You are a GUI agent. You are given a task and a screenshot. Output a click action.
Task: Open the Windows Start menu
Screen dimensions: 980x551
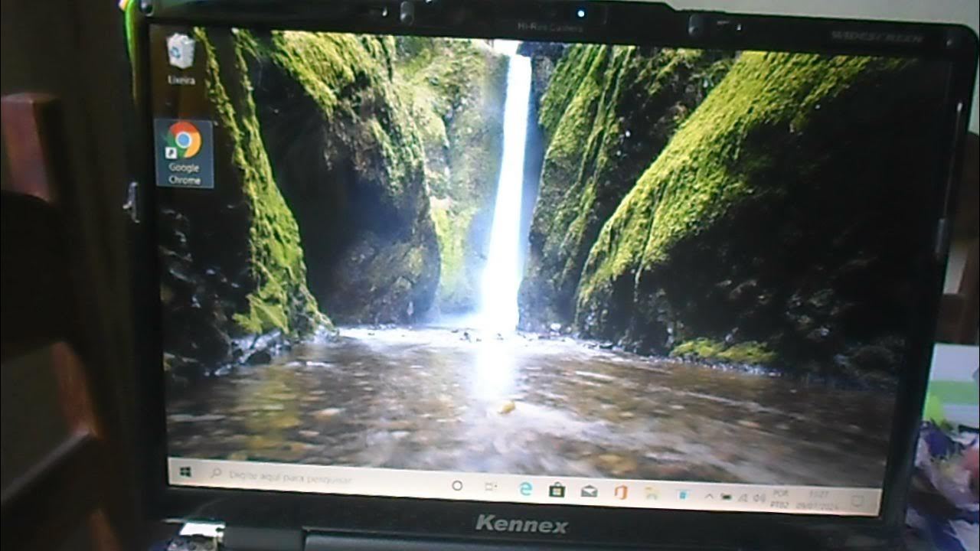pos(185,474)
